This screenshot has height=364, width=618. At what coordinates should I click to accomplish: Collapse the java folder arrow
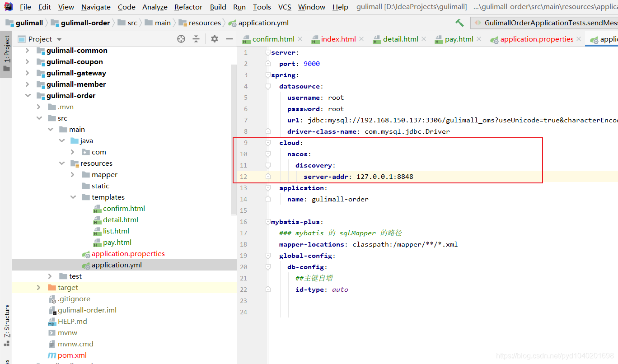point(61,140)
